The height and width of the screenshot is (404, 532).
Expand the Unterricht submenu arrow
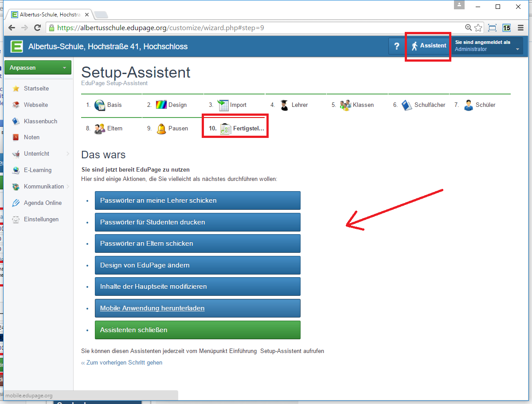click(x=68, y=154)
